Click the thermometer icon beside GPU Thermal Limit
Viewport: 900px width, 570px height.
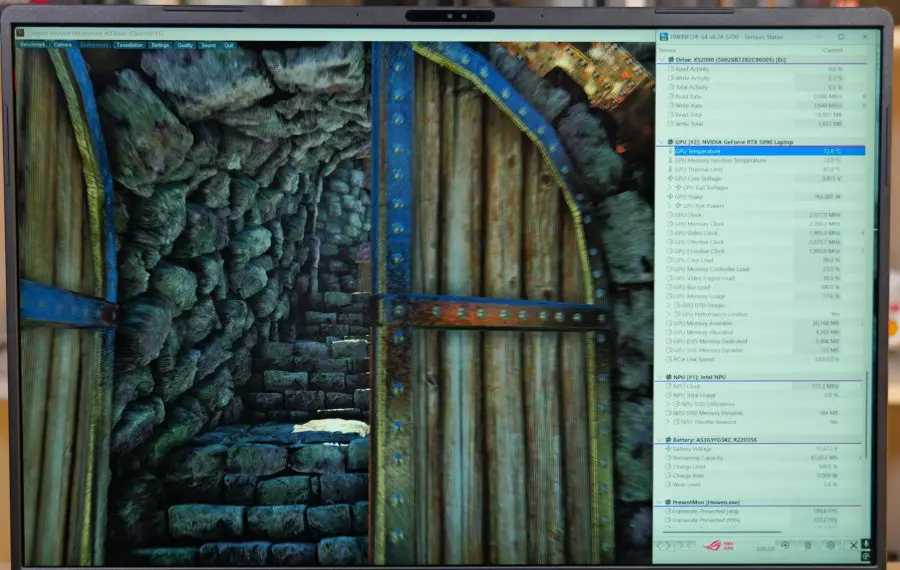670,169
